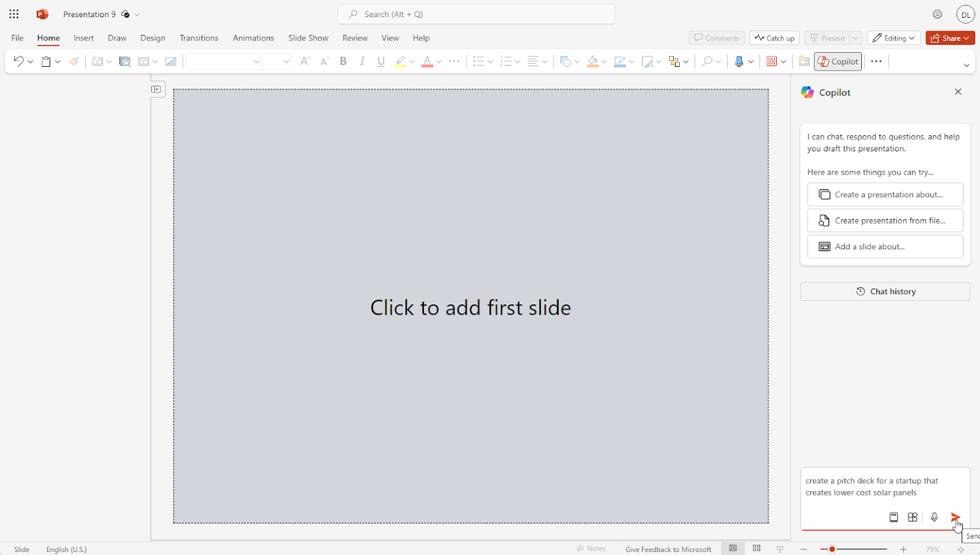This screenshot has width=980, height=555.
Task: Open the app launcher grid icon
Action: click(x=14, y=14)
